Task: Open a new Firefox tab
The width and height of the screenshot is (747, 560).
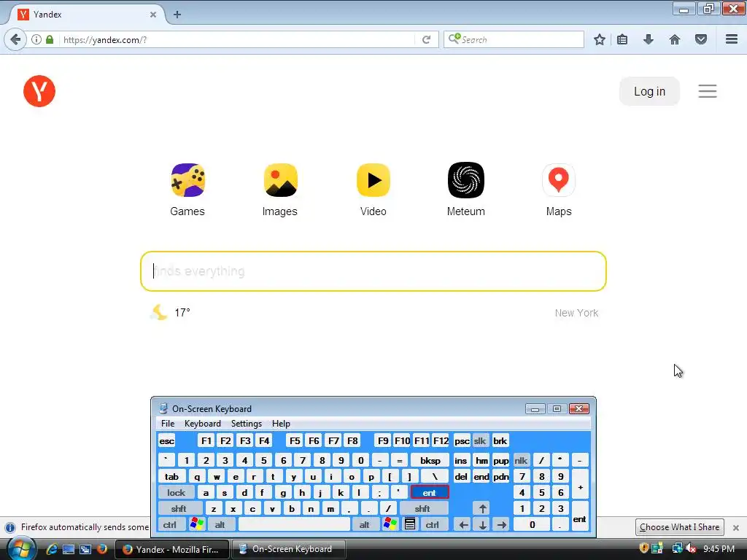Action: click(177, 15)
